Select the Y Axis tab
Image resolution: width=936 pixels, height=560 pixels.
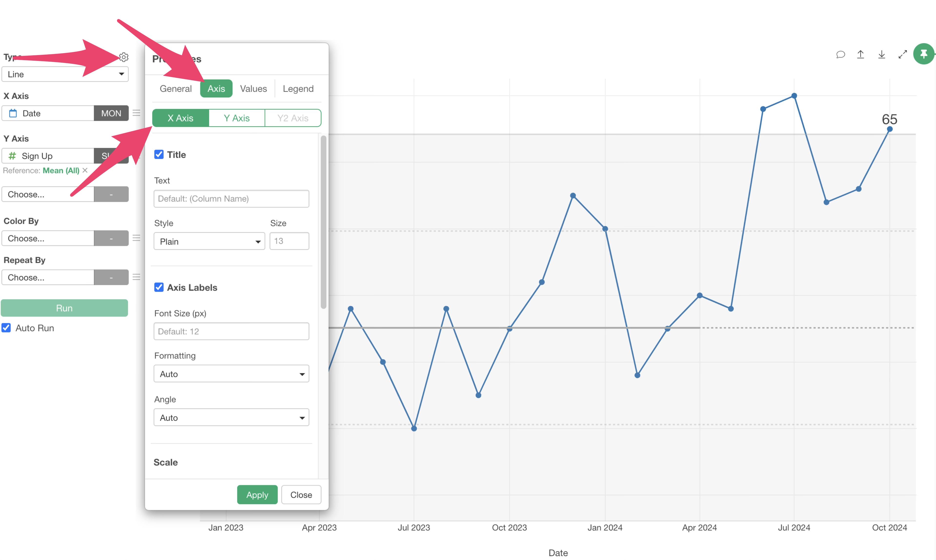coord(237,118)
